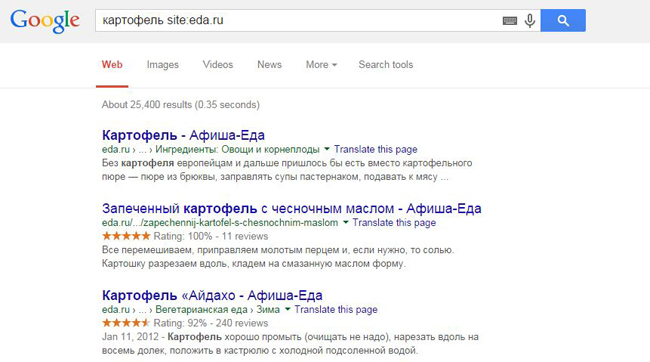
Task: Click the Google logo
Action: tap(45, 21)
